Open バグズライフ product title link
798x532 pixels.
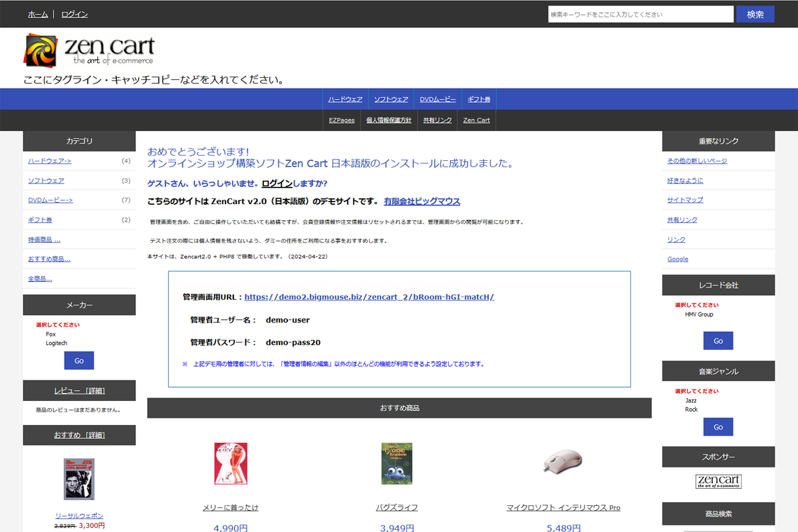pyautogui.click(x=397, y=507)
